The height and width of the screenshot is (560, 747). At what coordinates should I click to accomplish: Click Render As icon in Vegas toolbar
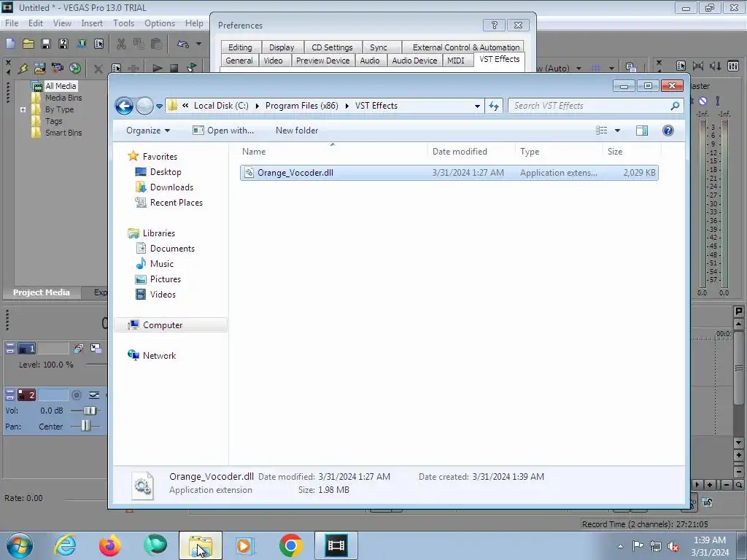[x=81, y=44]
